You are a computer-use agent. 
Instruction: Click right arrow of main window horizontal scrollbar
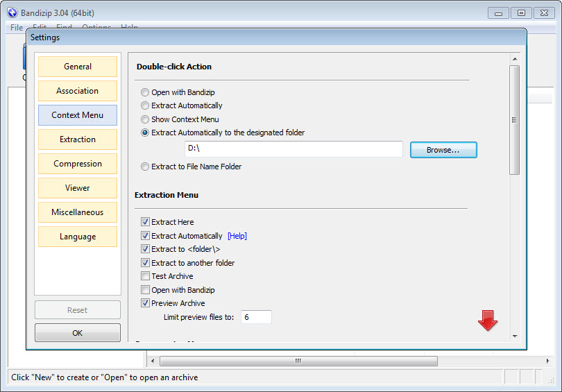[x=547, y=361]
